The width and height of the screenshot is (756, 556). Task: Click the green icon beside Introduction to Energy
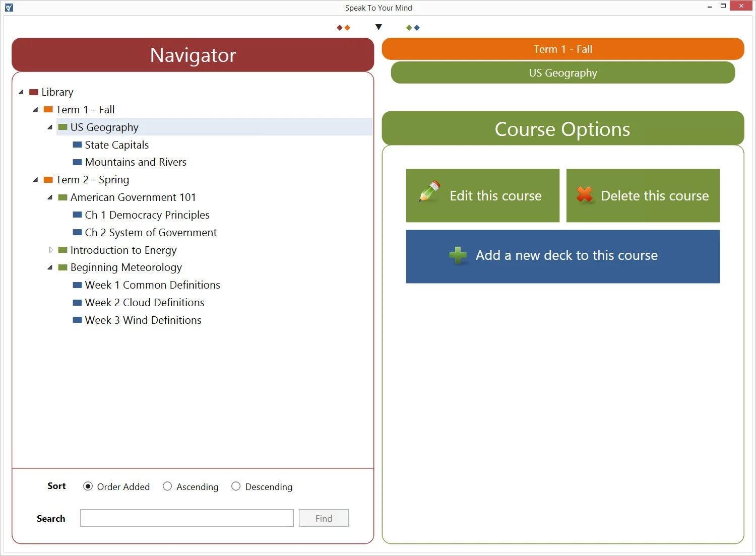click(x=62, y=250)
